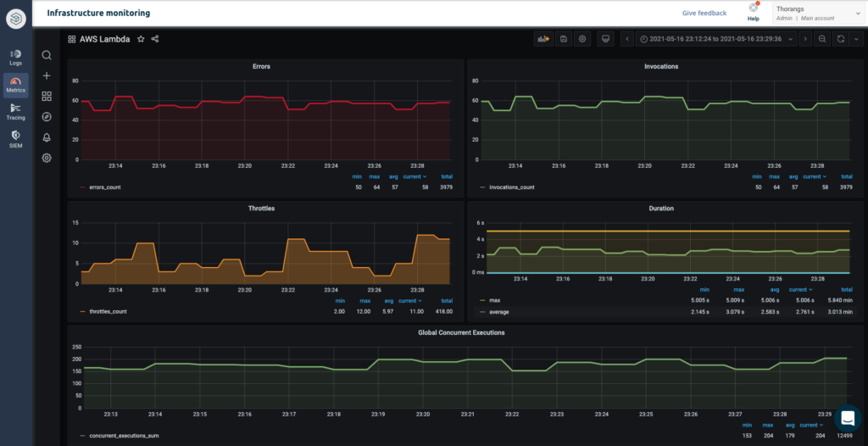This screenshot has height=446, width=868.
Task: Open the alerting bell icon
Action: (47, 137)
